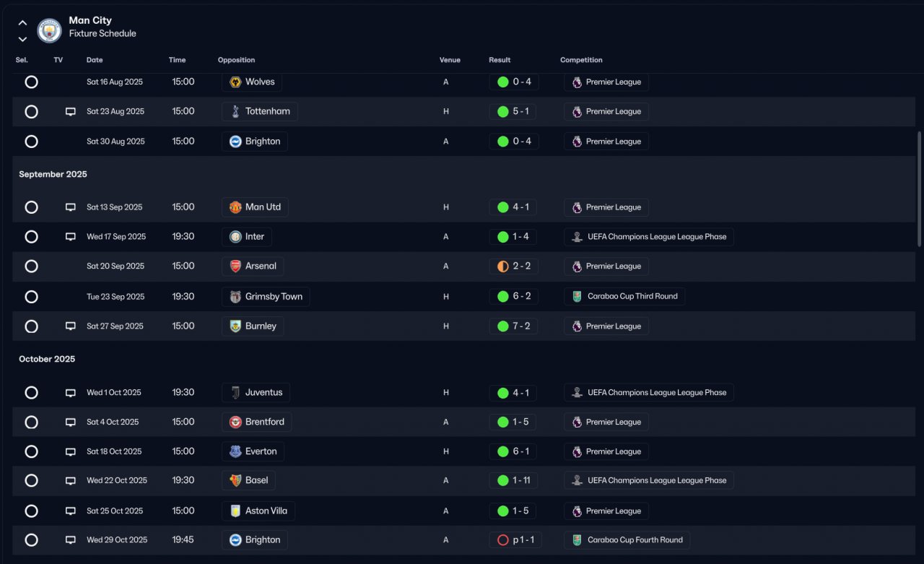Click the October 2025 section heading
Viewport: 924px width, 564px height.
(x=47, y=360)
